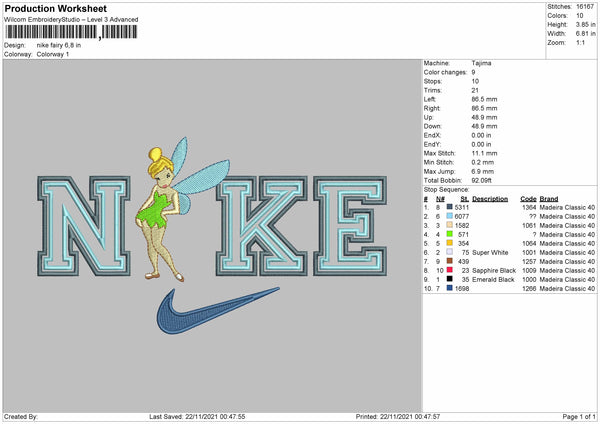Click the Production Worksheet title

[x=54, y=9]
